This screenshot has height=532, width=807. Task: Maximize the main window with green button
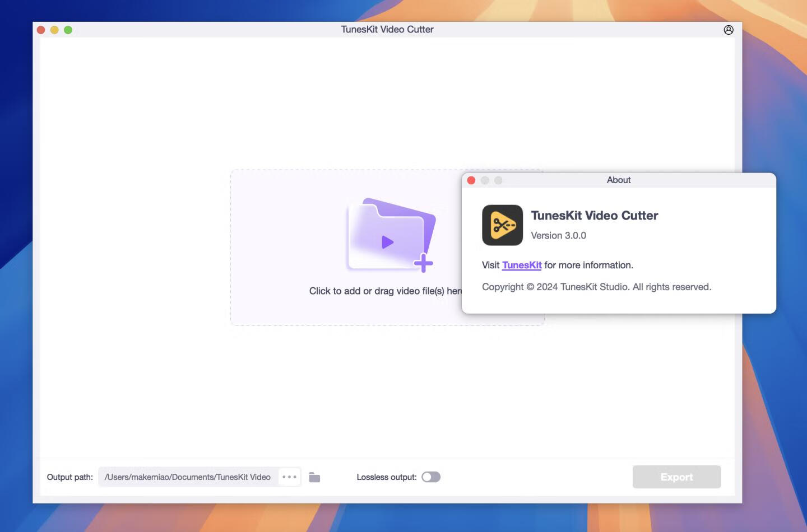point(68,30)
